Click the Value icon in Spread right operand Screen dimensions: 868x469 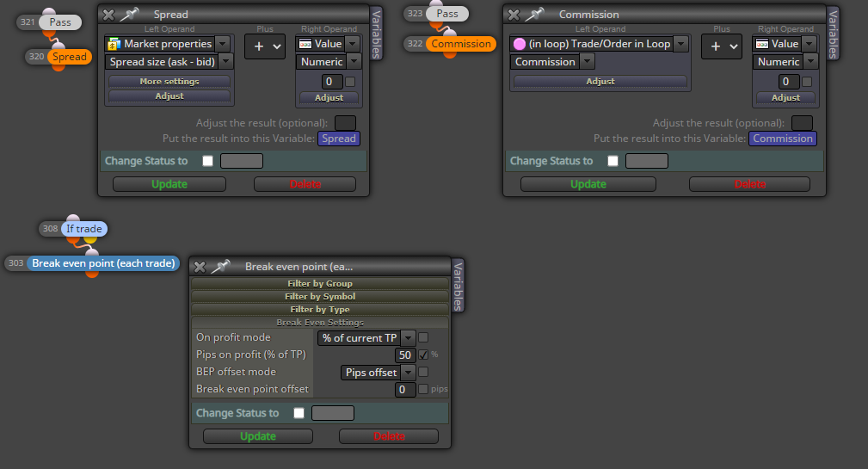point(305,44)
